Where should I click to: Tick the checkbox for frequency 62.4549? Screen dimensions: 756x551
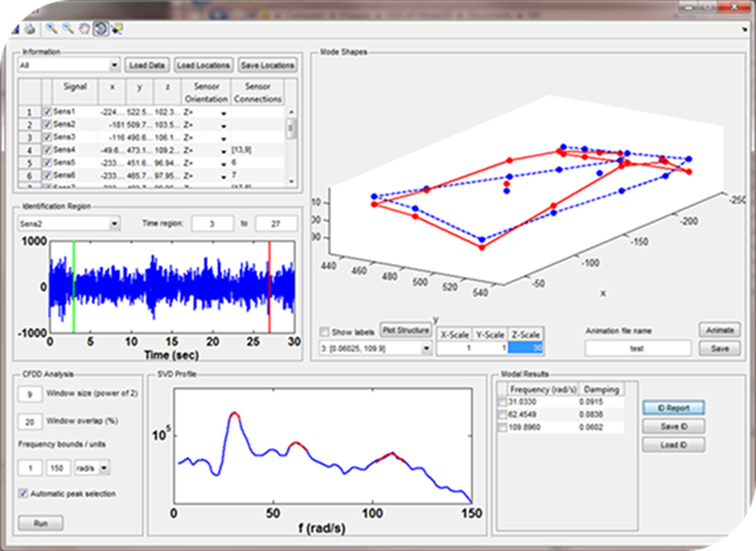[x=502, y=415]
